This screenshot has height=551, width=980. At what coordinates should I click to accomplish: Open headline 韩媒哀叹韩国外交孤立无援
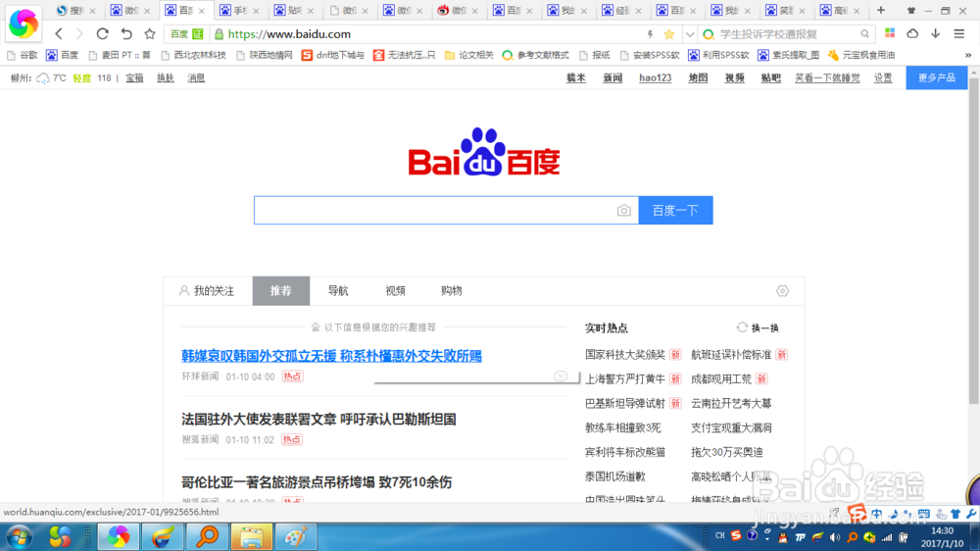[x=331, y=355]
